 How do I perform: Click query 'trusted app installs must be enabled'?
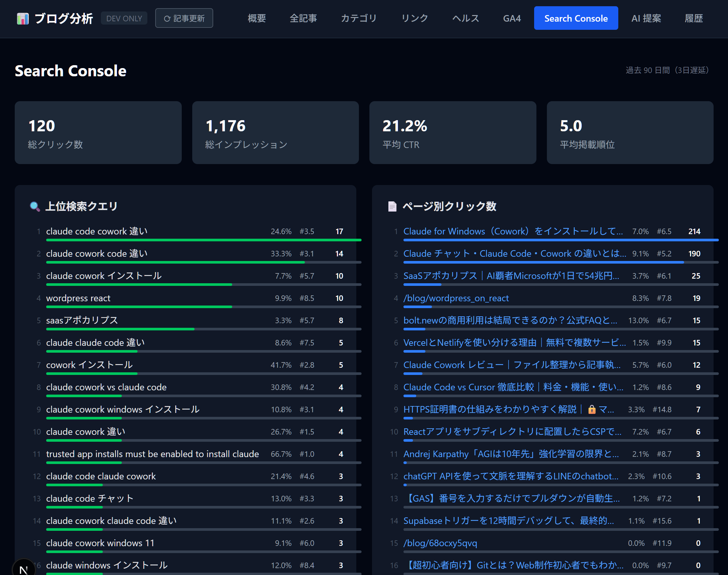(153, 454)
